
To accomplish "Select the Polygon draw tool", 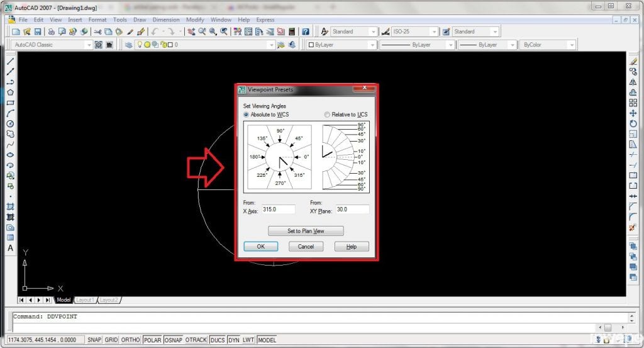I will tap(10, 93).
